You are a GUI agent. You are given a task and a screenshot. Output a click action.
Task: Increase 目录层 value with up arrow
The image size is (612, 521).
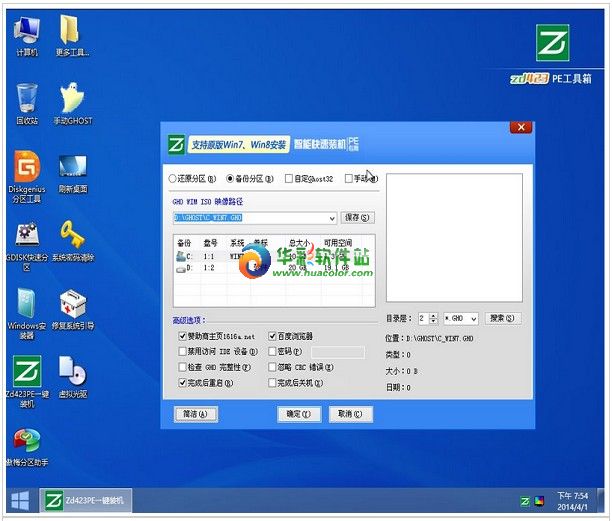[x=433, y=316]
